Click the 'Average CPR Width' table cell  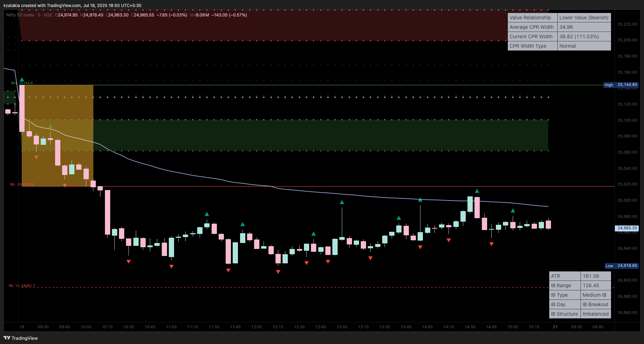tap(532, 27)
